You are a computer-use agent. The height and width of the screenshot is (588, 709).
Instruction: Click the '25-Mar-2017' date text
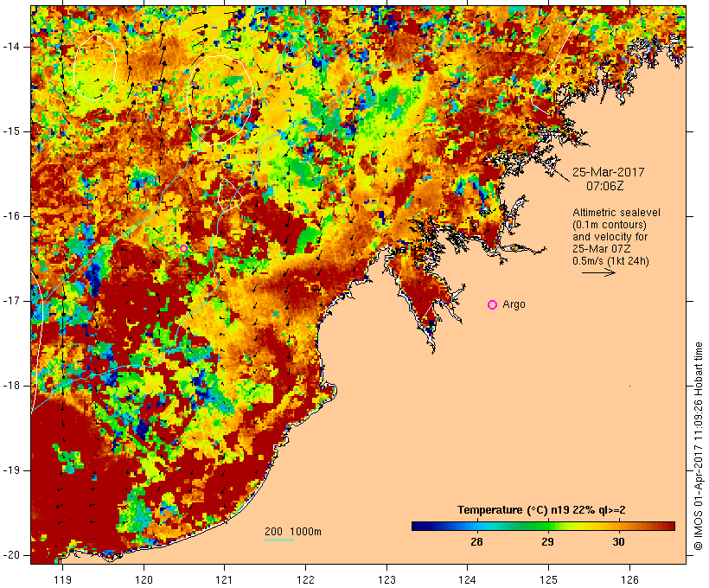pos(608,172)
